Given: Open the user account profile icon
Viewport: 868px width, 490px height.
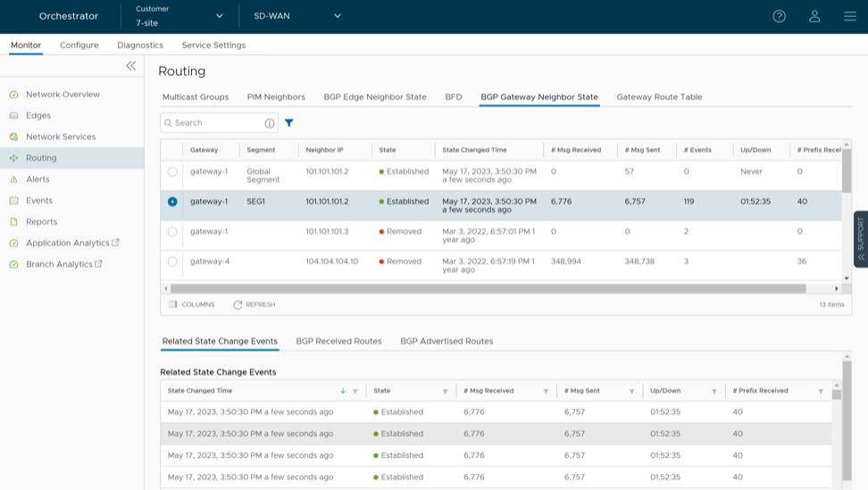Looking at the screenshot, I should click(x=814, y=16).
